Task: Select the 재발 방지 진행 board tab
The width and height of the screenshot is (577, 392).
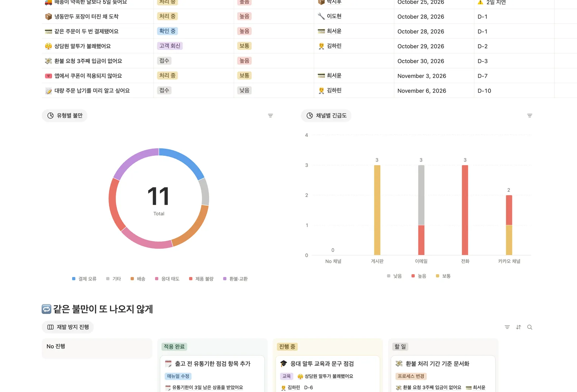Action: click(x=68, y=327)
